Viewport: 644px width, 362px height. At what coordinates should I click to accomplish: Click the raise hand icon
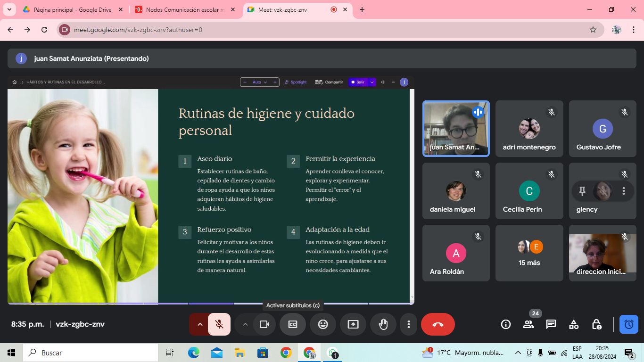[x=383, y=324]
